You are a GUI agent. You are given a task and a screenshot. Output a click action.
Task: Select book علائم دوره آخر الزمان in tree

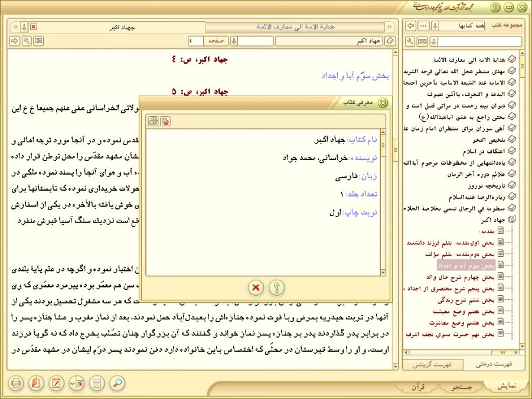[476, 174]
